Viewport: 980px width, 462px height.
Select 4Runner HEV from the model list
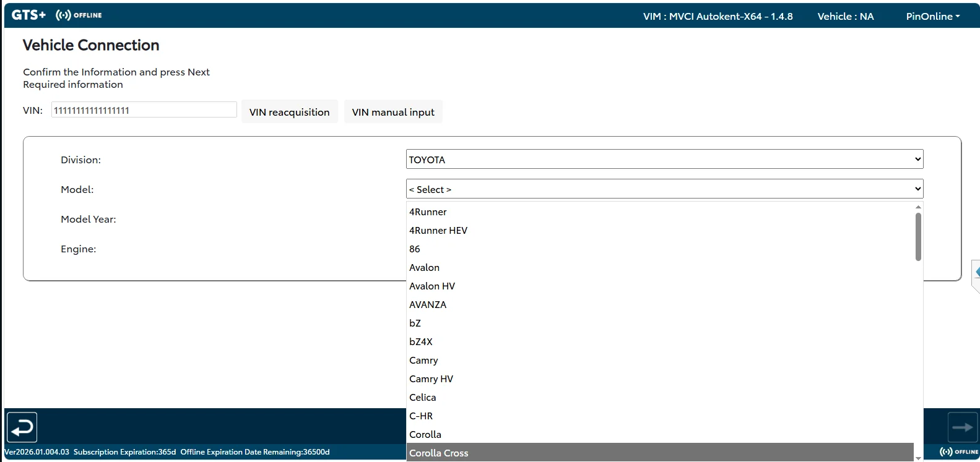(x=660, y=230)
